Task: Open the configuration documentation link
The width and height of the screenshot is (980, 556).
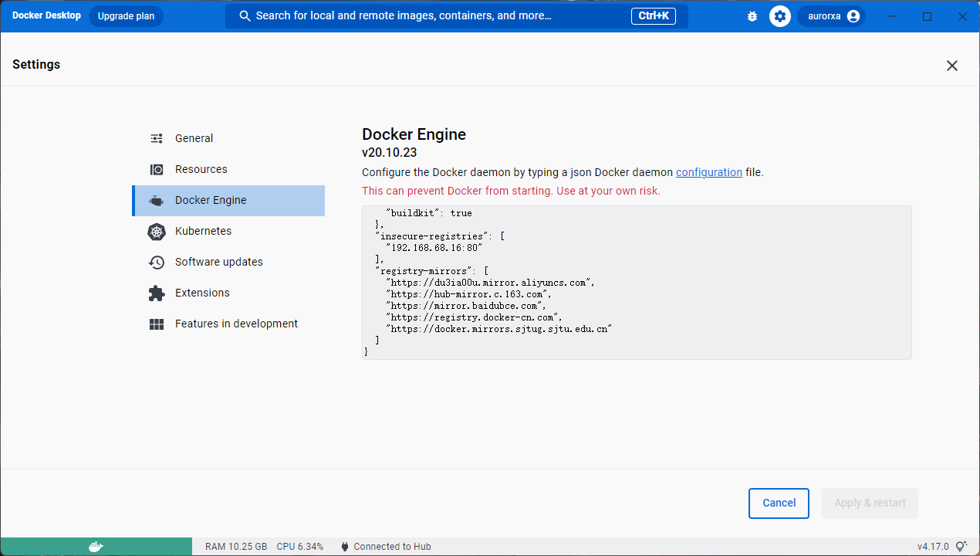Action: coord(709,172)
